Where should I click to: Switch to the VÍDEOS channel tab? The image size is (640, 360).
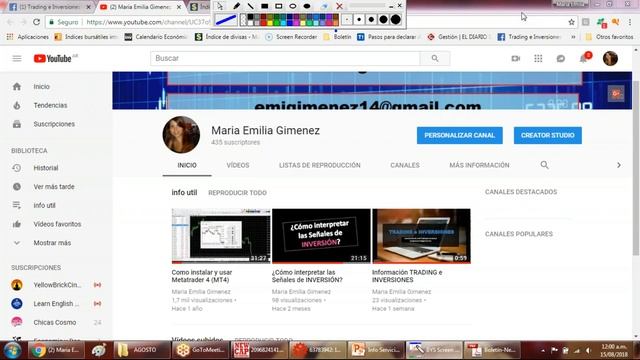point(238,165)
